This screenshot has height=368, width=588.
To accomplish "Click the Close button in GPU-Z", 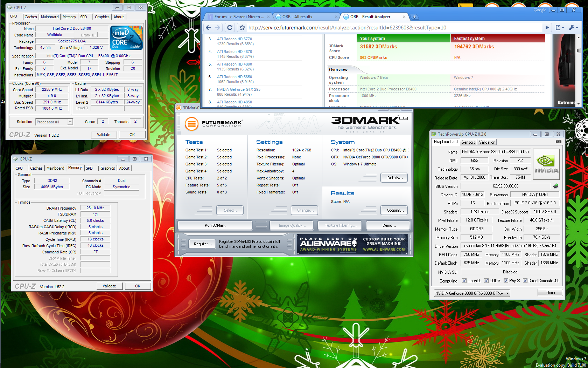I will 550,293.
